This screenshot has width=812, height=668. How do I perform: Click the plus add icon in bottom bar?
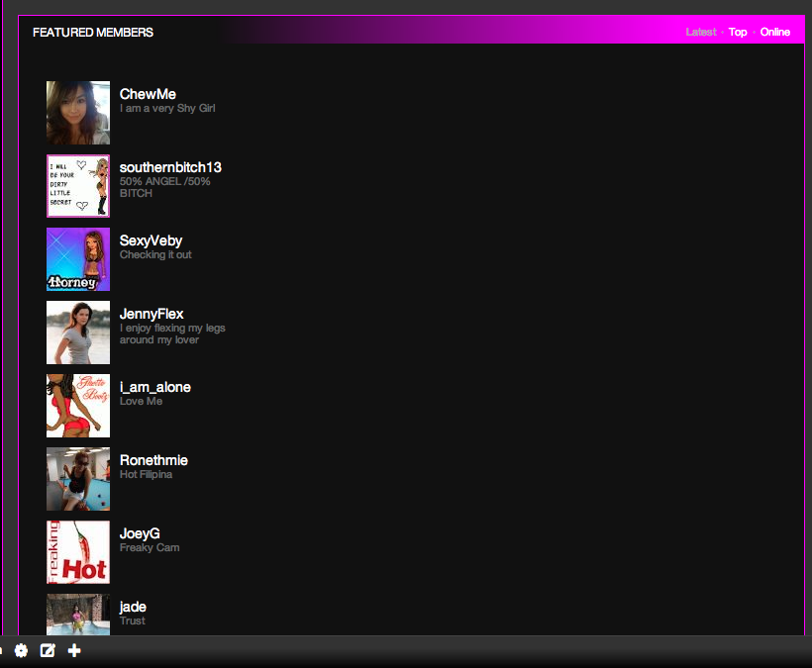tap(74, 650)
